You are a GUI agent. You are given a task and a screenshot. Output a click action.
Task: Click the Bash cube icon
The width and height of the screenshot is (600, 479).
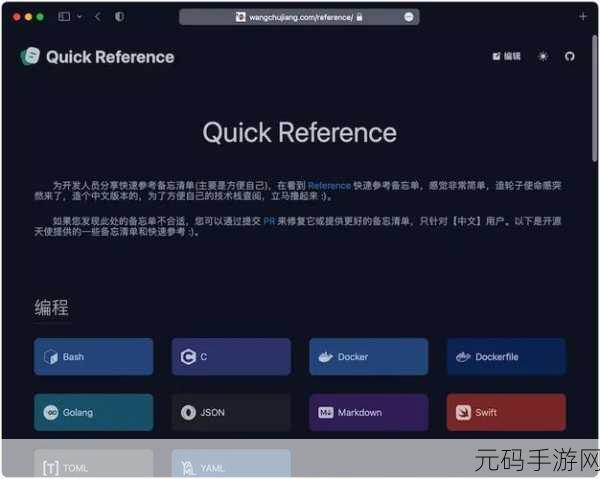[x=51, y=357]
